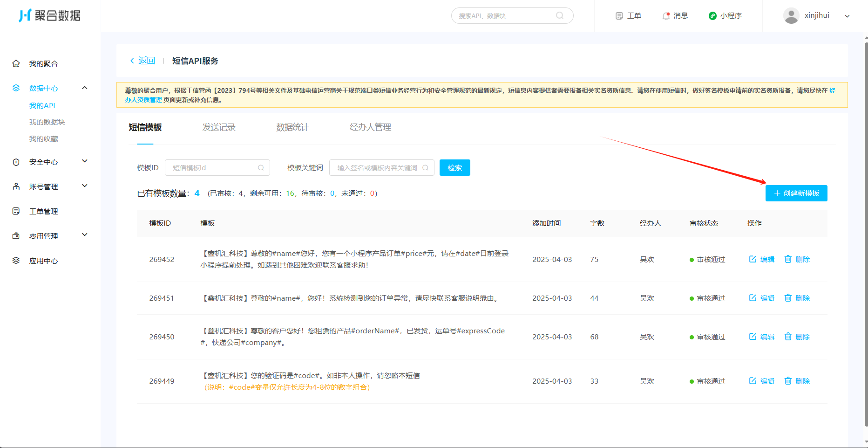Click the 账号管理 person icon

tap(16, 186)
